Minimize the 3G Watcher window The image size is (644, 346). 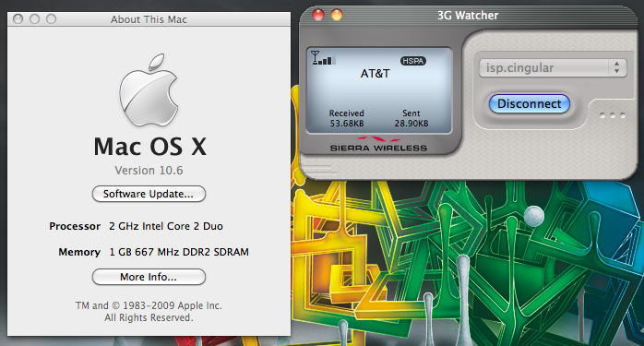[x=337, y=15]
